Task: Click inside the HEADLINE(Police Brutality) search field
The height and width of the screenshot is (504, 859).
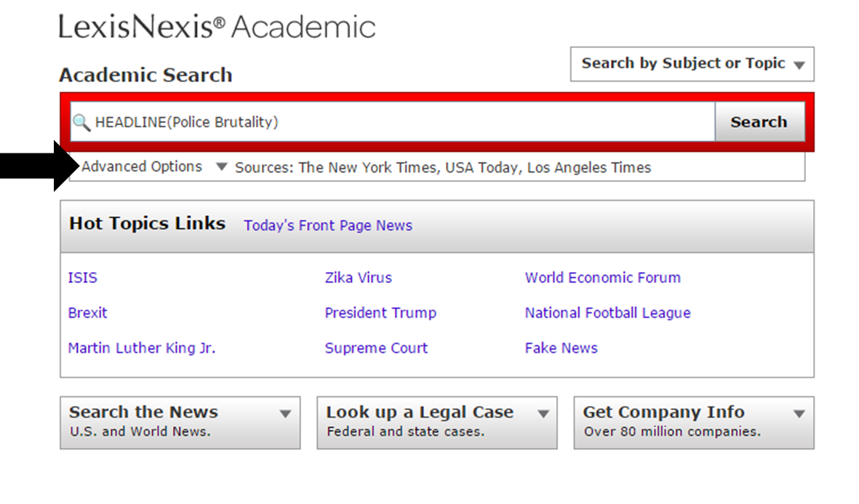Action: tap(393, 121)
